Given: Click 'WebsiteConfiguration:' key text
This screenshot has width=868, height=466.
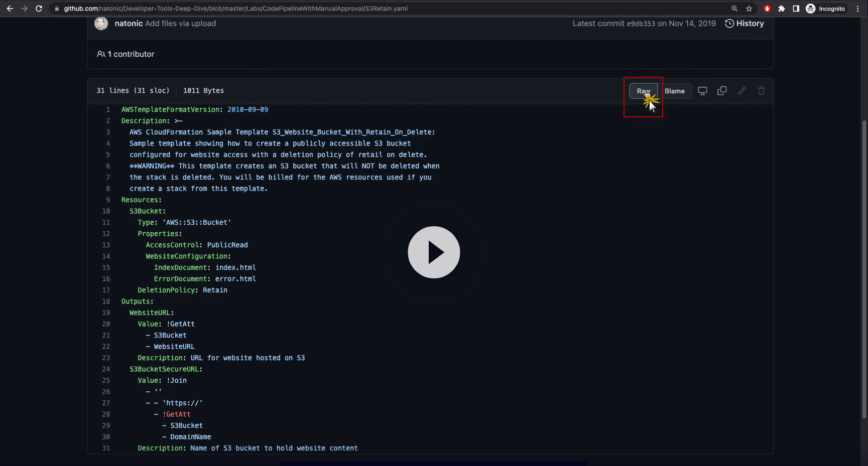Looking at the screenshot, I should pyautogui.click(x=188, y=256).
